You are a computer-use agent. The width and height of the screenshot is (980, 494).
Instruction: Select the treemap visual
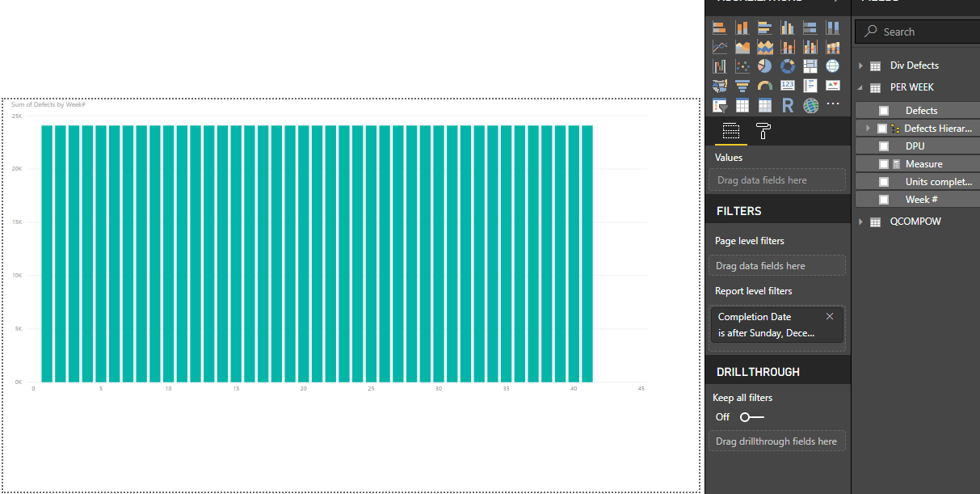pyautogui.click(x=810, y=66)
